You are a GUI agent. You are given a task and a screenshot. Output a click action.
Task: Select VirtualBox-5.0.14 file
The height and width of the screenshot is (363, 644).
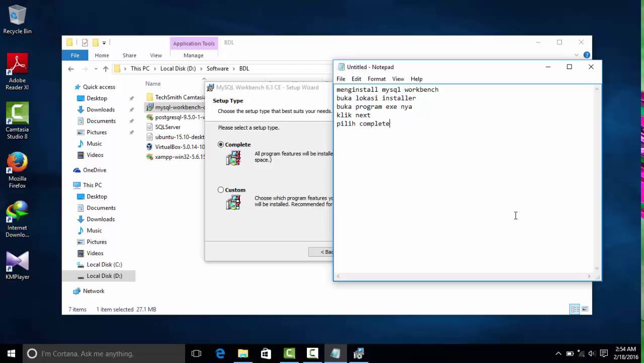[175, 147]
